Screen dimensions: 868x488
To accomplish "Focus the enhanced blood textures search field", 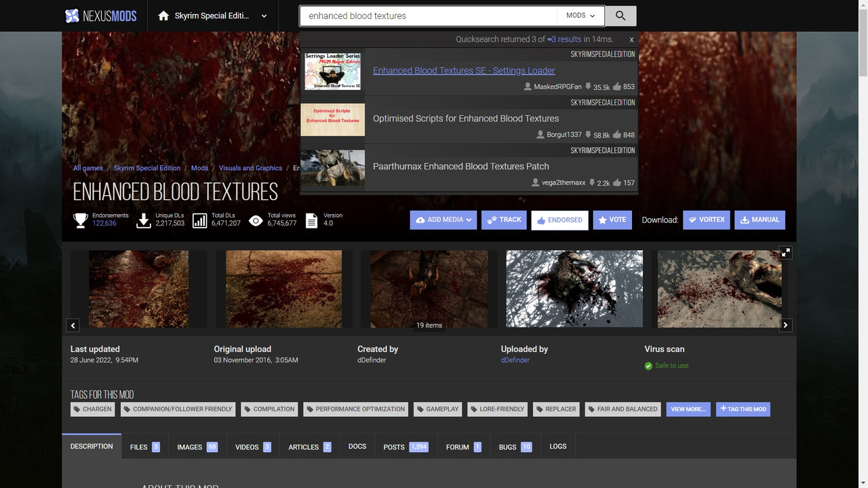I will pyautogui.click(x=429, y=16).
